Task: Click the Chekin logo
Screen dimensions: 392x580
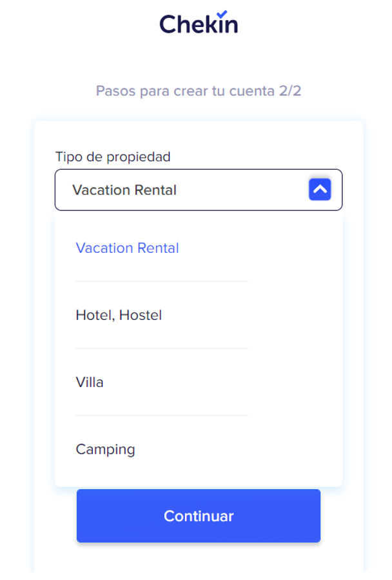Action: point(198,23)
